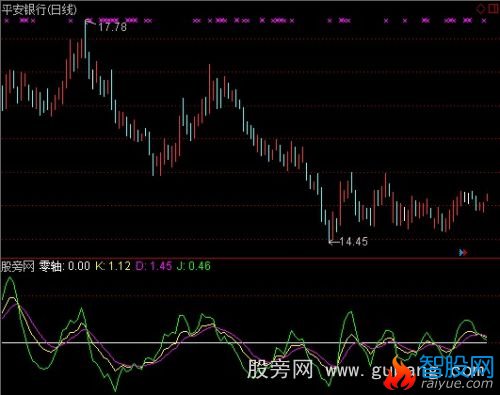Viewport: 500px width, 395px height.
Task: Click the blue-red double arrow scroll icon
Action: [x=463, y=252]
